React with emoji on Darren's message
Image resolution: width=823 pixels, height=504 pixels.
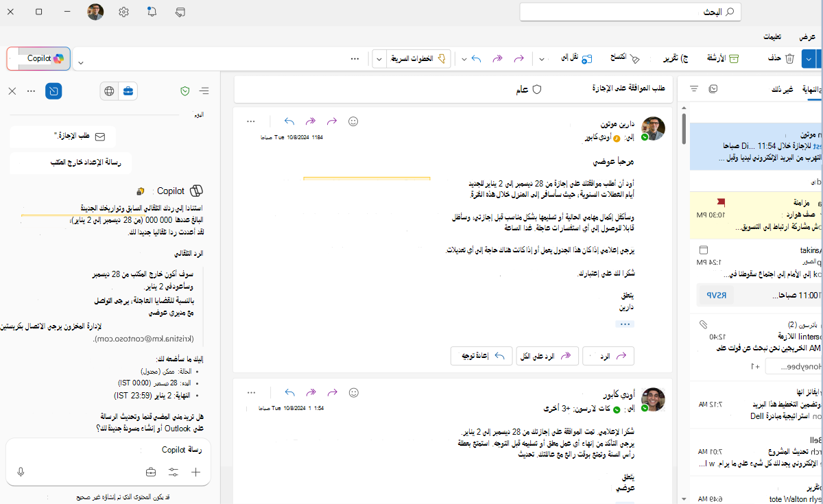354,121
